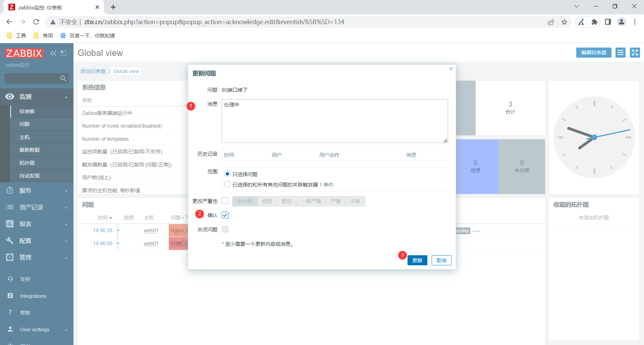Viewport: 644px width, 345px height.
Task: Expand the 资产记录 menu chevron
Action: point(66,208)
